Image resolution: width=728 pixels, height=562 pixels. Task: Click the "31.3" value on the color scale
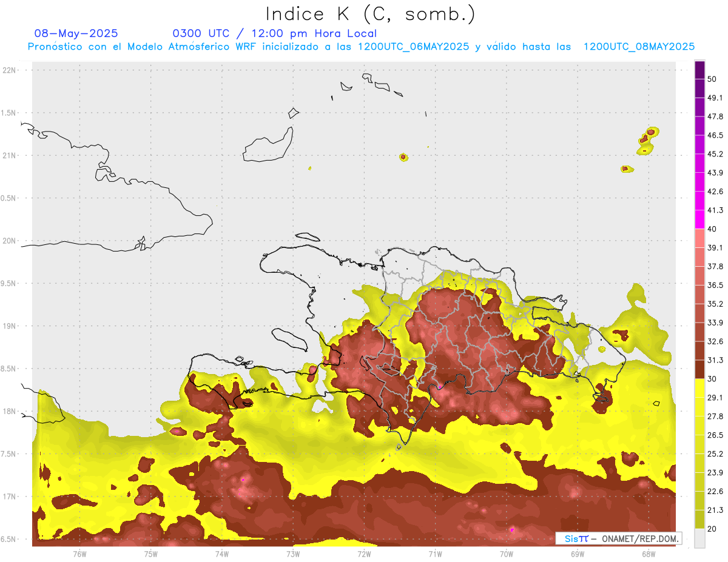[x=715, y=360]
